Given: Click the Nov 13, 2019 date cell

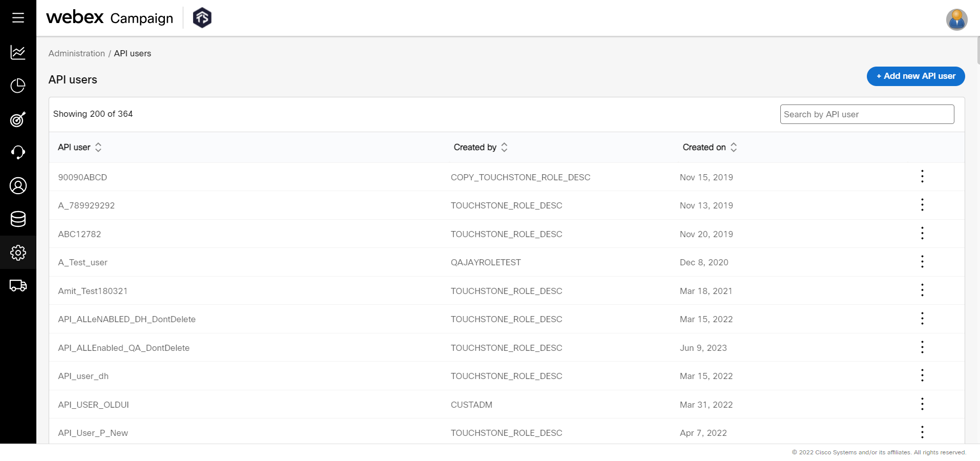Looking at the screenshot, I should click(x=706, y=205).
